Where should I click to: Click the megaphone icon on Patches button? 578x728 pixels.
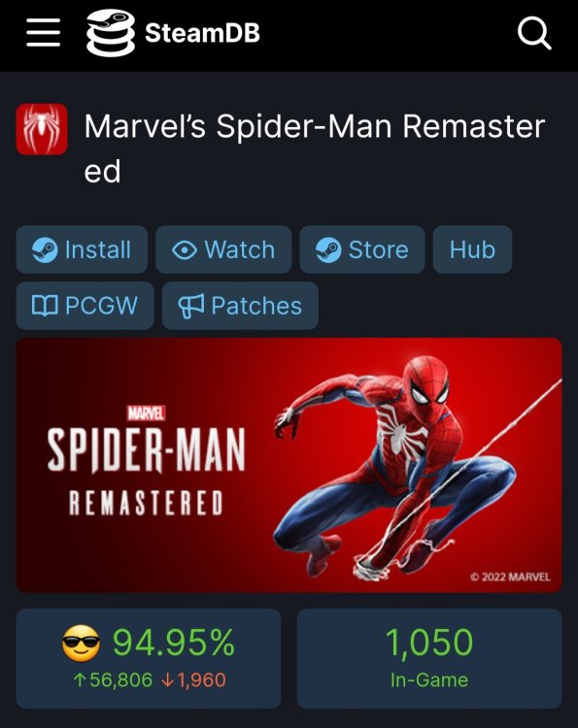(191, 306)
